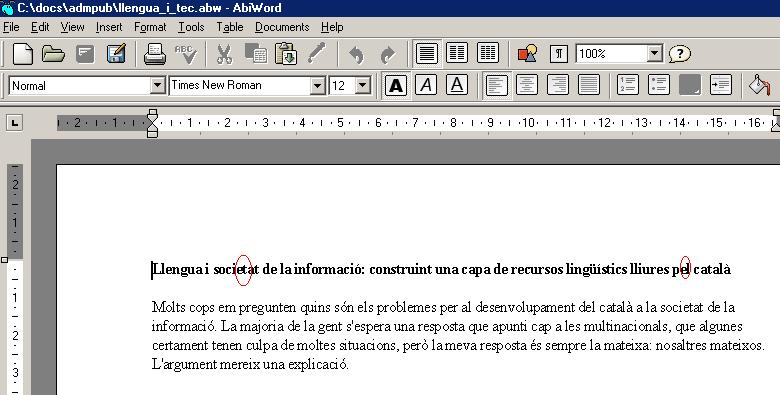Image resolution: width=780 pixels, height=395 pixels.
Task: Toggle show formatting marks pilcrow button
Action: click(559, 54)
